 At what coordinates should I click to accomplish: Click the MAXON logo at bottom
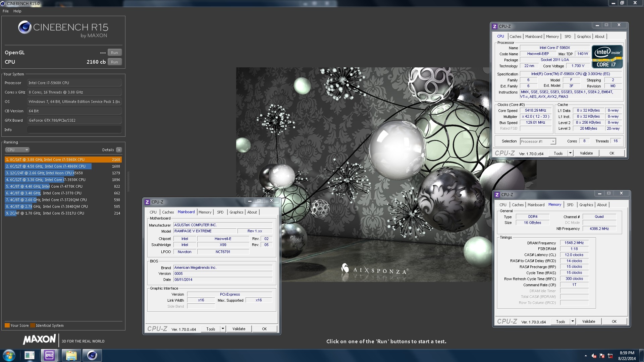(x=39, y=340)
